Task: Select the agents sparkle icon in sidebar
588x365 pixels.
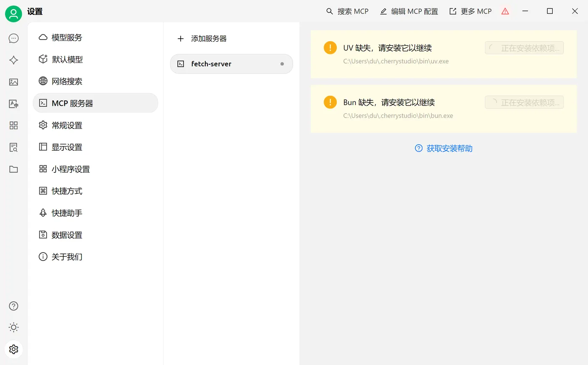Action: 13,60
